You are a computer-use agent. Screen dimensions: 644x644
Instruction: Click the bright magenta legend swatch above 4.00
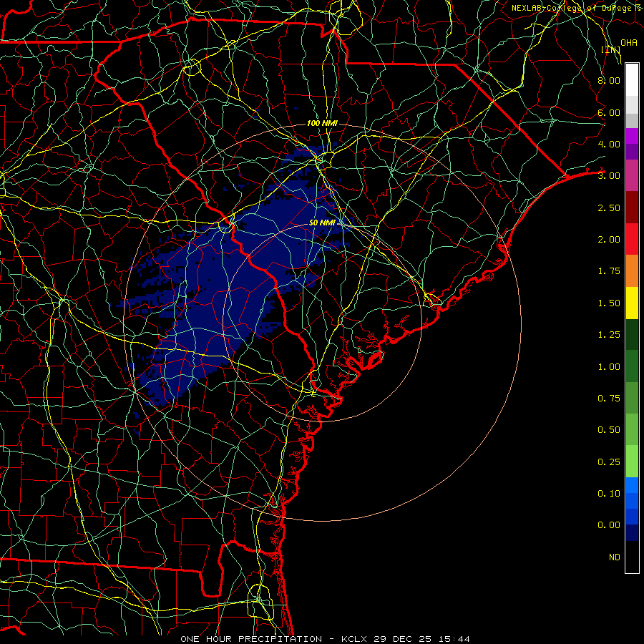pyautogui.click(x=632, y=136)
